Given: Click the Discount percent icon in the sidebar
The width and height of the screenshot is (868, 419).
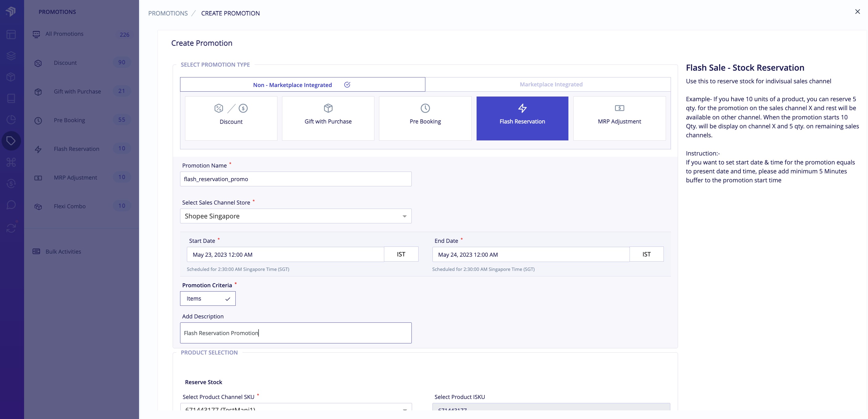Looking at the screenshot, I should tap(38, 63).
